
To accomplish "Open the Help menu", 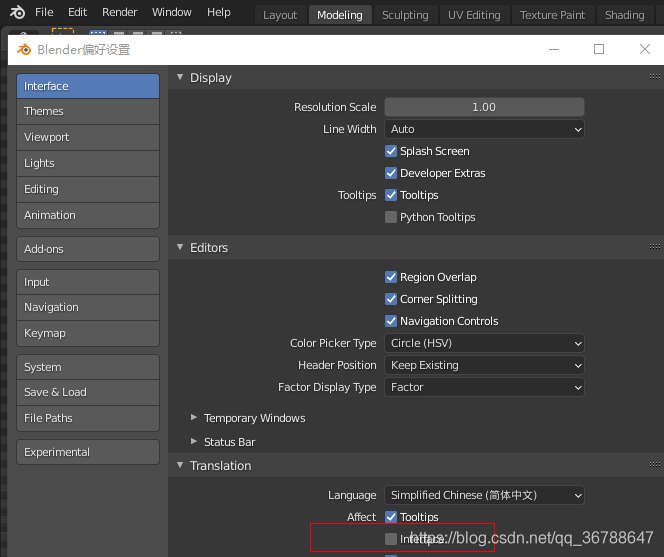I will click(219, 12).
